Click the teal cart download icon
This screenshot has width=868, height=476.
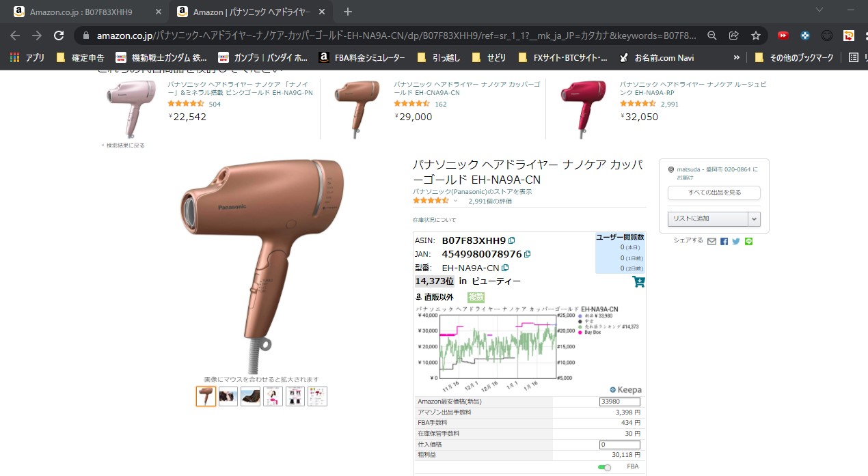639,281
